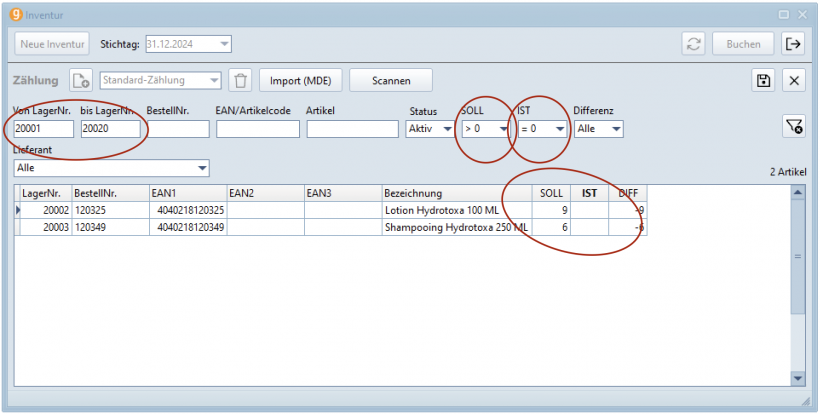Expand the Differenz filter dropdown

(x=616, y=129)
